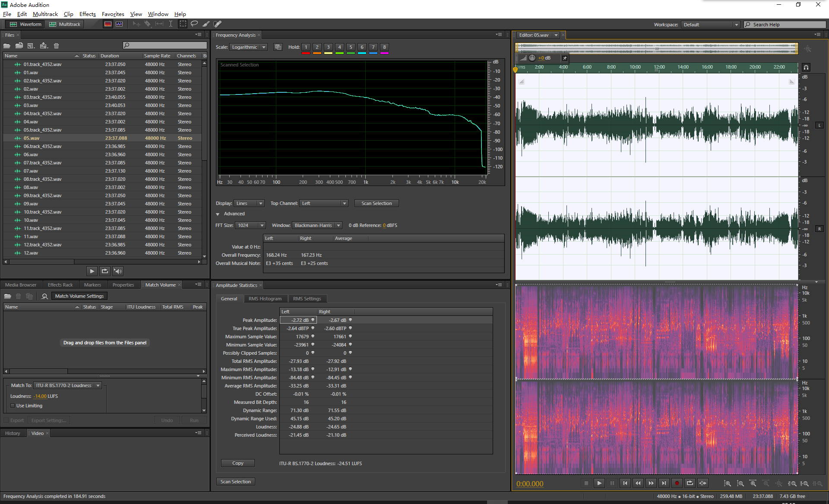The height and width of the screenshot is (504, 829).
Task: Enable the Use Limiting checkbox
Action: click(x=13, y=406)
